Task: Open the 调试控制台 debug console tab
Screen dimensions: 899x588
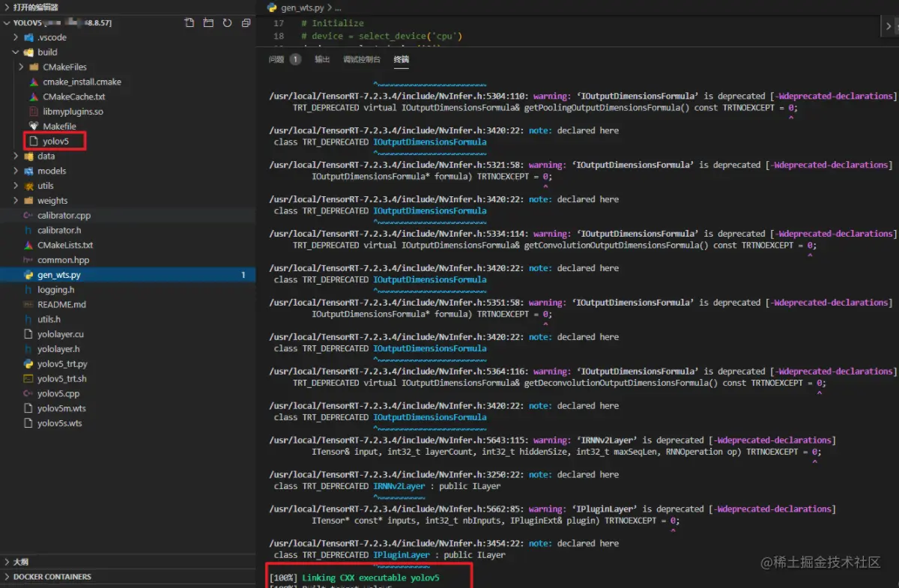Action: click(x=362, y=59)
